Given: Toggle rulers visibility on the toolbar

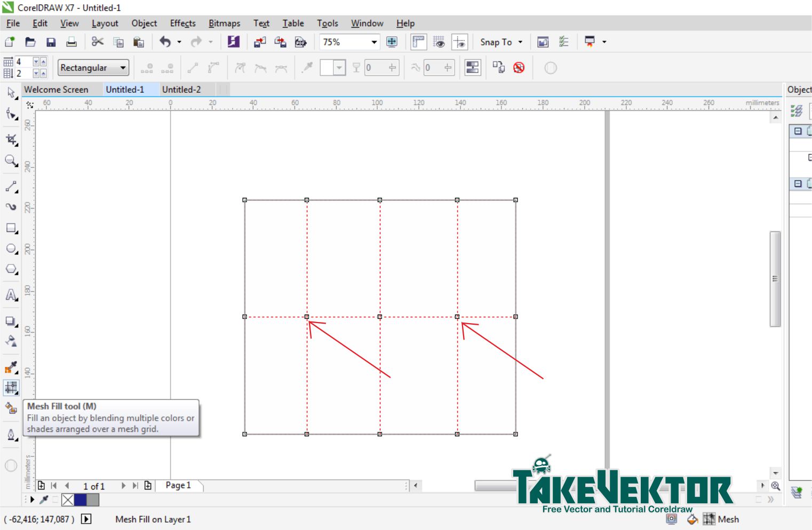Looking at the screenshot, I should 418,42.
